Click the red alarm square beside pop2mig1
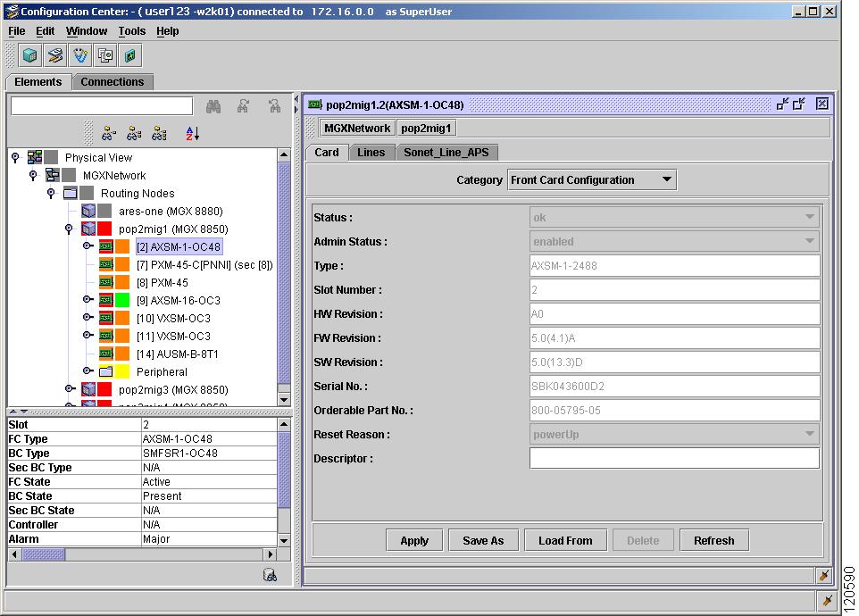 [x=104, y=229]
